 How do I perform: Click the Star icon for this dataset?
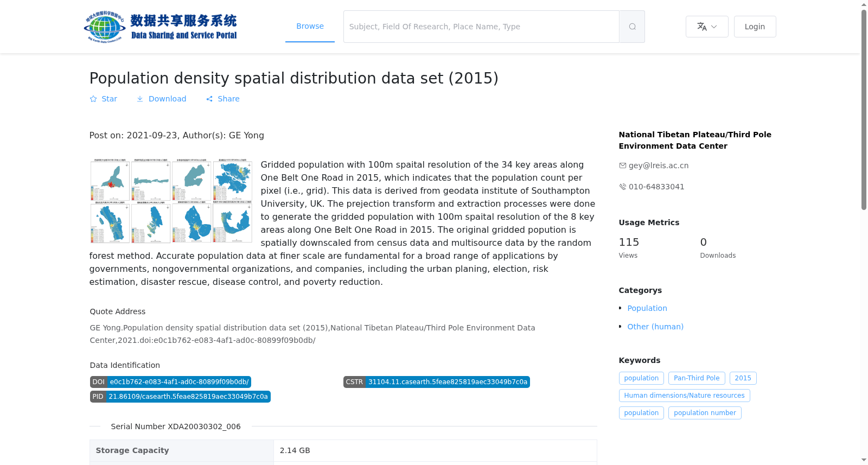pos(93,99)
